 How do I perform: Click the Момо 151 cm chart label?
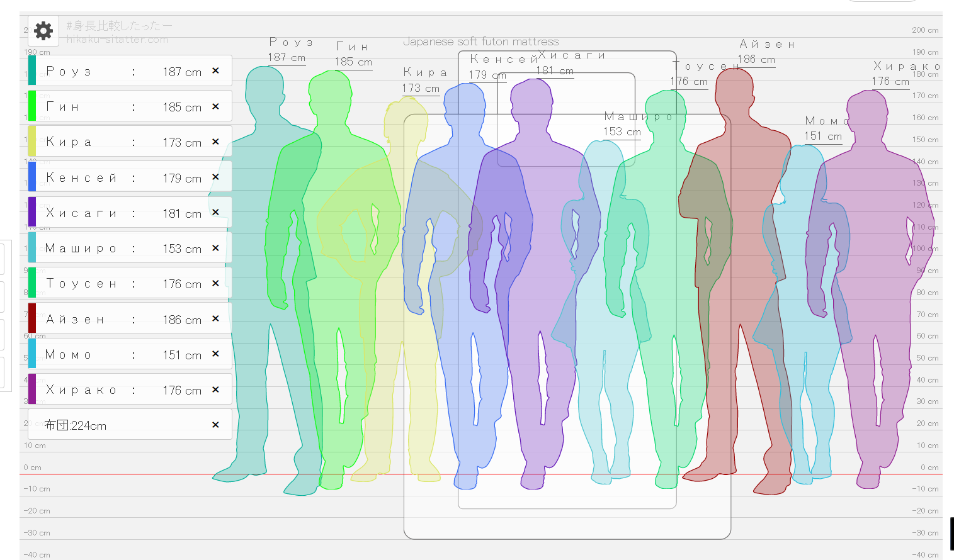(x=823, y=136)
